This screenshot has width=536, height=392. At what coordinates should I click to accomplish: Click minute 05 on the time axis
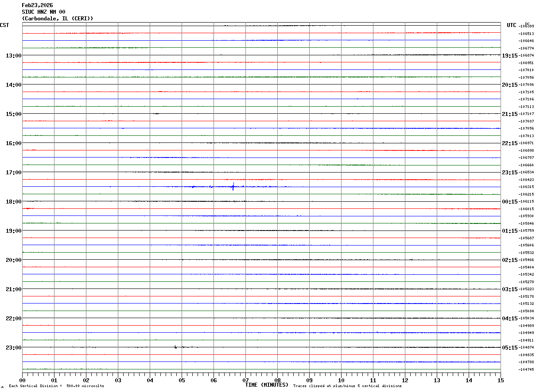click(182, 380)
